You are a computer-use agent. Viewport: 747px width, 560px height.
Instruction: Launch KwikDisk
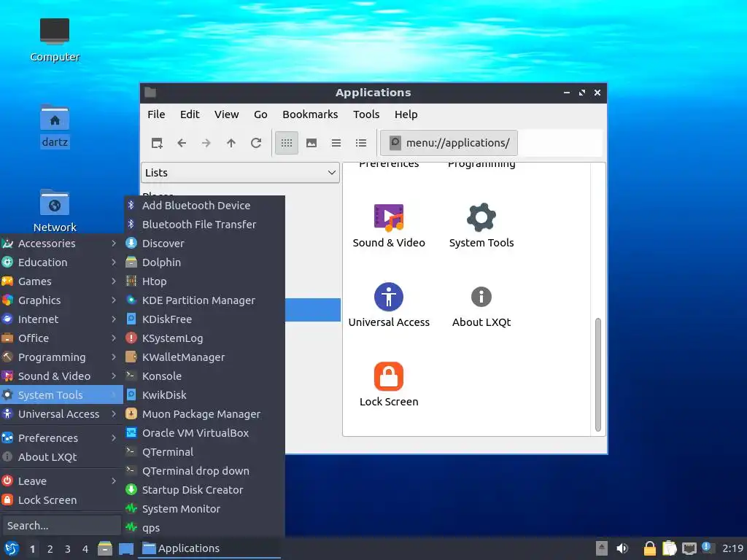tap(204, 395)
